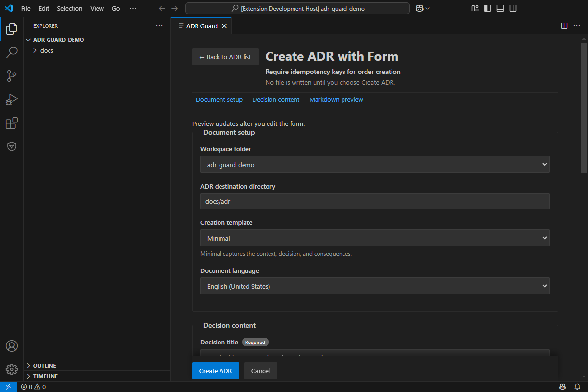Close the ADR Guard tab
The width and height of the screenshot is (588, 392).
point(224,26)
